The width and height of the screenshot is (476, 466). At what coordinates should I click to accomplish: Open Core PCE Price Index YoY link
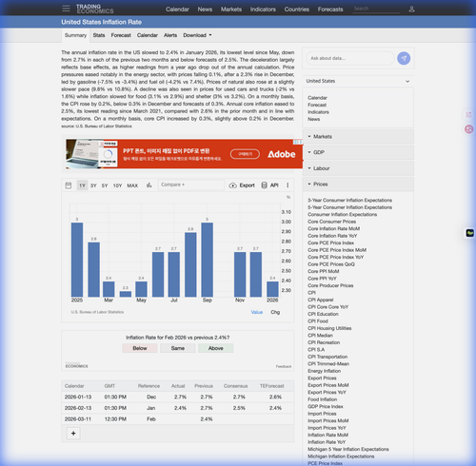(335, 257)
